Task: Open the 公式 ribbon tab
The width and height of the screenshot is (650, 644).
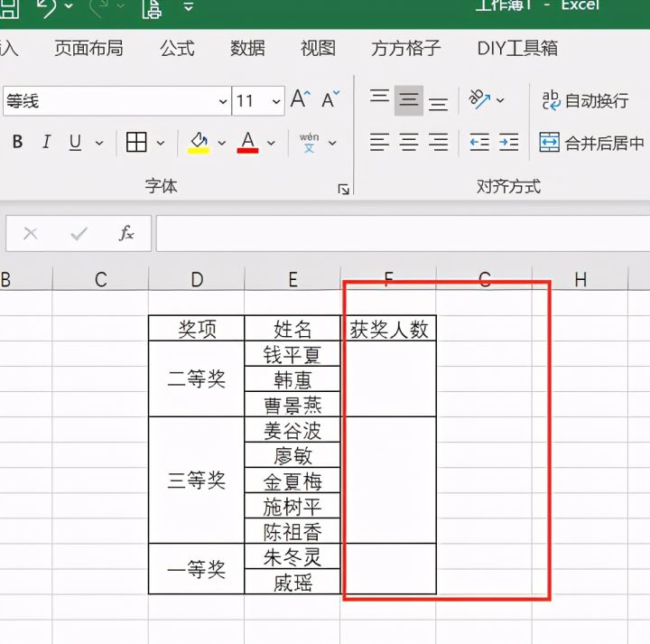Action: [x=177, y=48]
